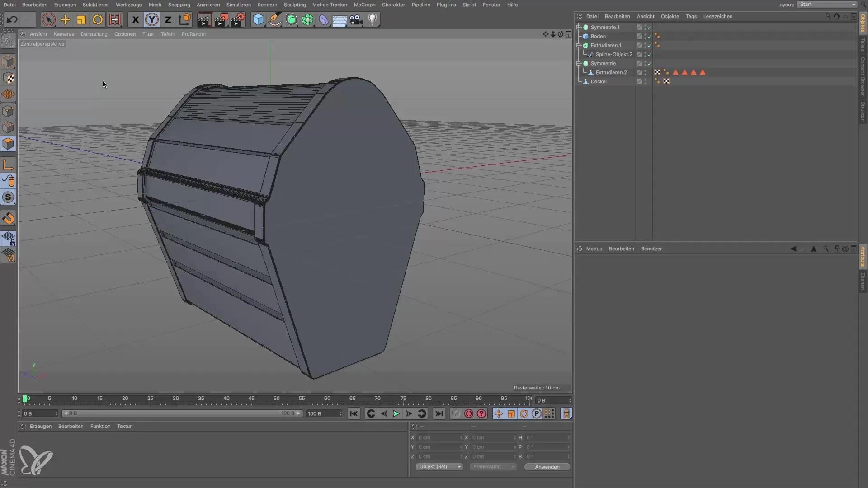Viewport: 868px width, 488px height.
Task: Open the Layout dropdown set to Start
Action: pyautogui.click(x=827, y=5)
